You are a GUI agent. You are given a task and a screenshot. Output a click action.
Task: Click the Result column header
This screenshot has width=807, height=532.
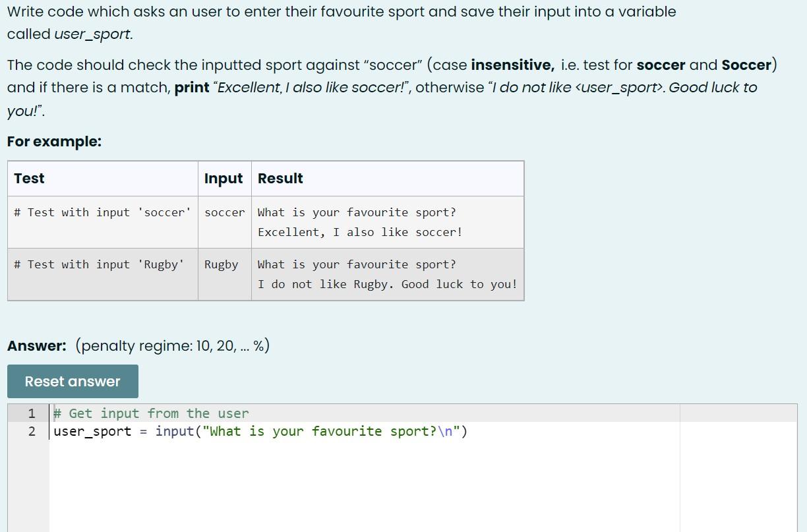pos(280,178)
